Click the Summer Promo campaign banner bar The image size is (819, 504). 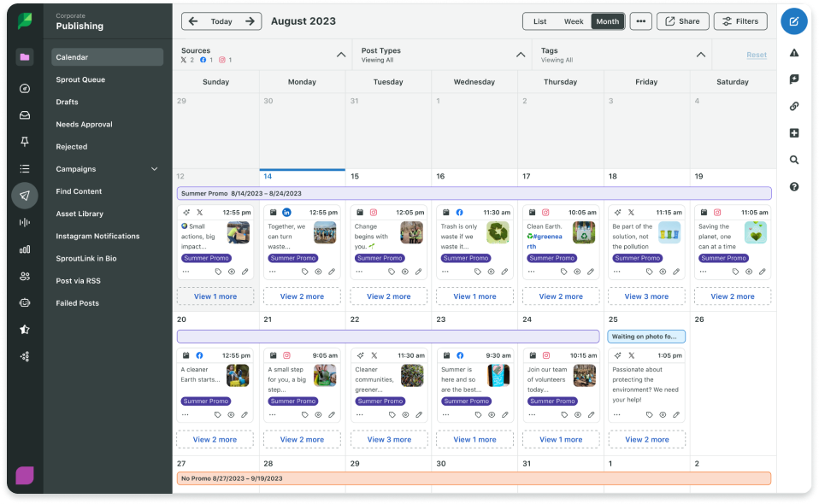(x=474, y=194)
